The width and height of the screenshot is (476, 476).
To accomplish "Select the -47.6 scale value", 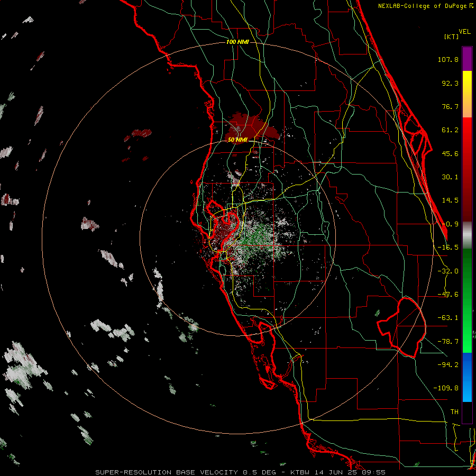I will pos(448,295).
